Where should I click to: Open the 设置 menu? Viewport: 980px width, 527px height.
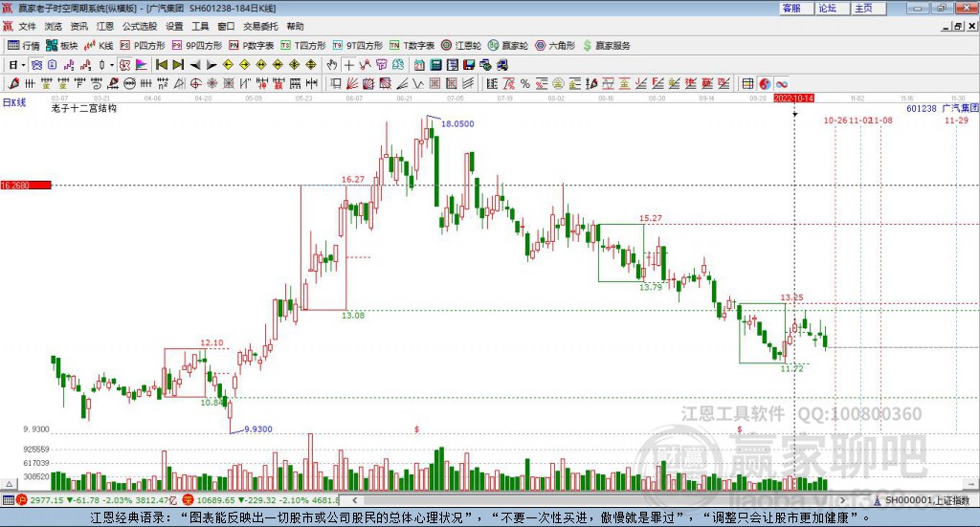click(174, 26)
